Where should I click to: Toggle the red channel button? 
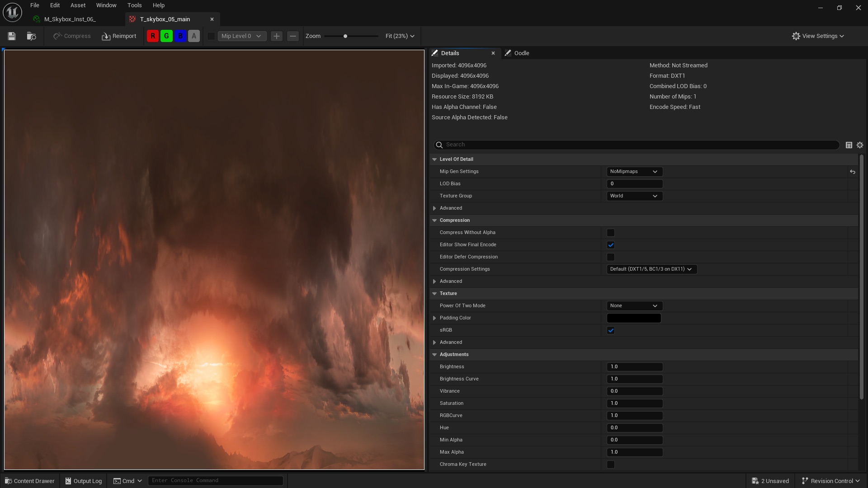pos(153,36)
